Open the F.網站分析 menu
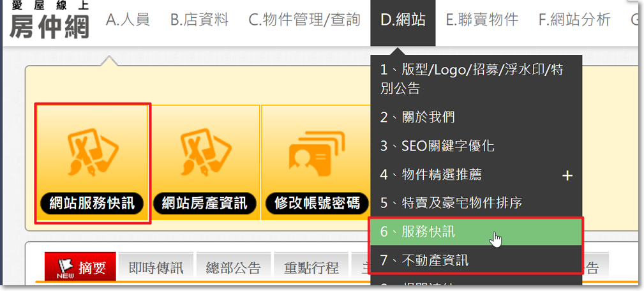This screenshot has width=644, height=291. 574,20
